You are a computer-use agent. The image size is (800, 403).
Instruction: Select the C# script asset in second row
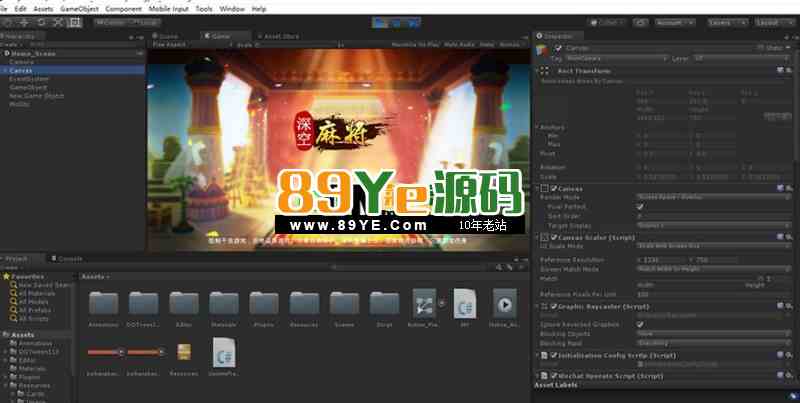224,352
